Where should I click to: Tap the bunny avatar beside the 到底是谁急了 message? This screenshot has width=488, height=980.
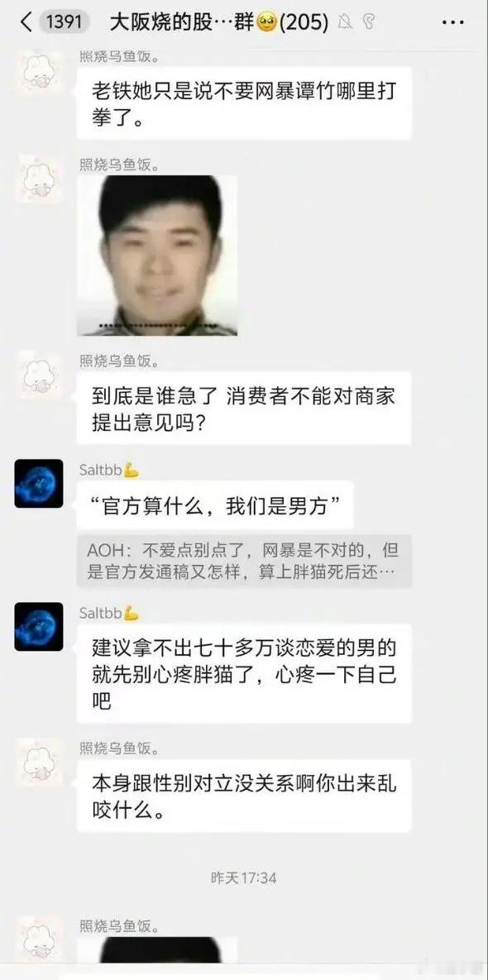(x=40, y=374)
